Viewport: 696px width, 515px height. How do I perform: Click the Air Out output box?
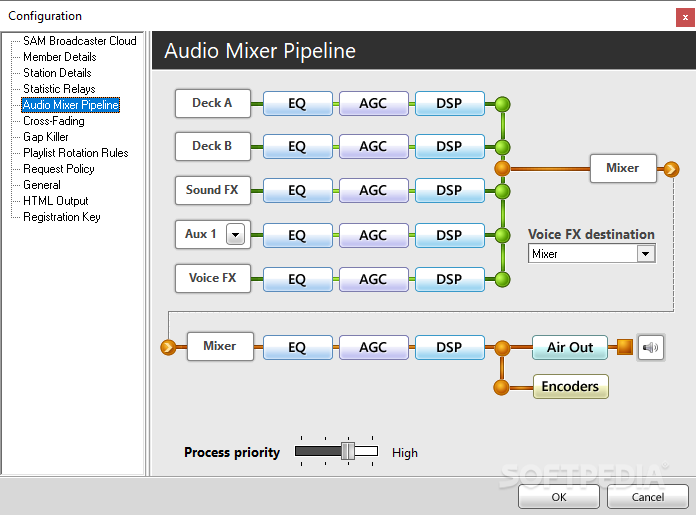pos(570,347)
